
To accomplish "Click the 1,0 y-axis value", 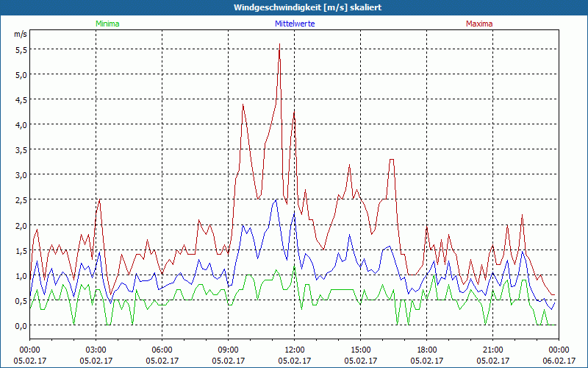I will (21, 276).
